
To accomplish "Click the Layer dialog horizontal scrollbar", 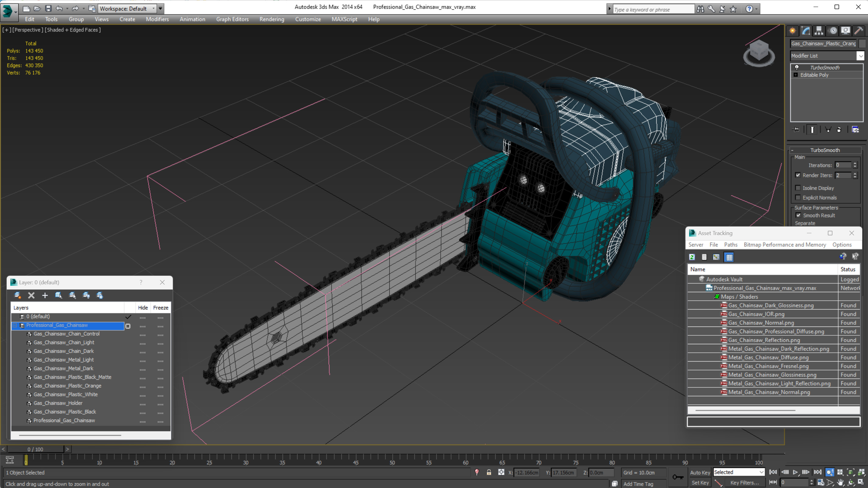I will coord(70,435).
